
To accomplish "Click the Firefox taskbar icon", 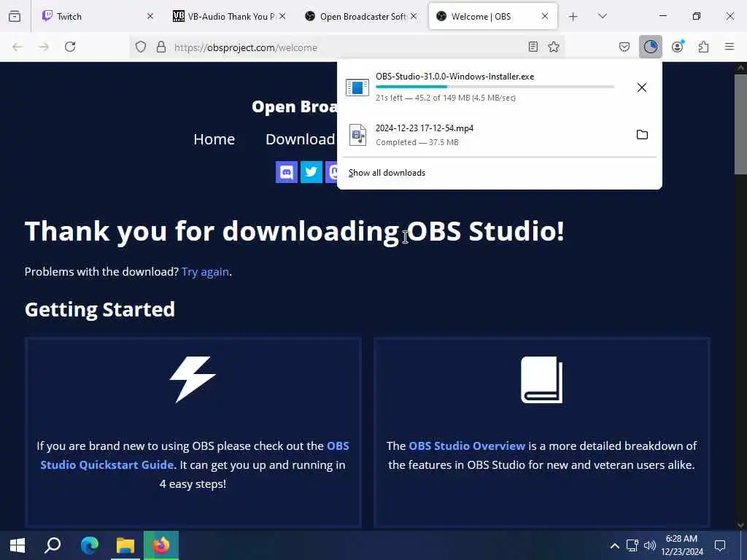I will 161,545.
